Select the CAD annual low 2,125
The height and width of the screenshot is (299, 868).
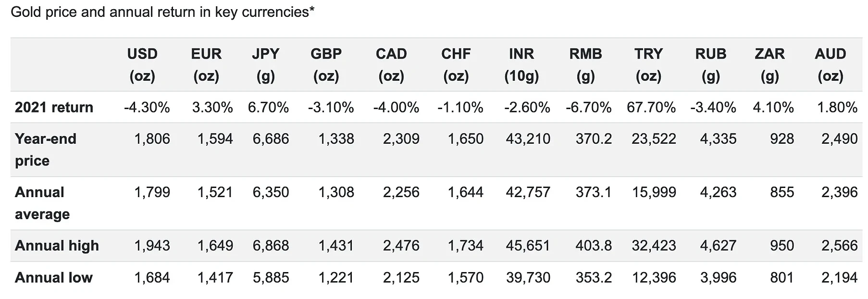(x=401, y=277)
